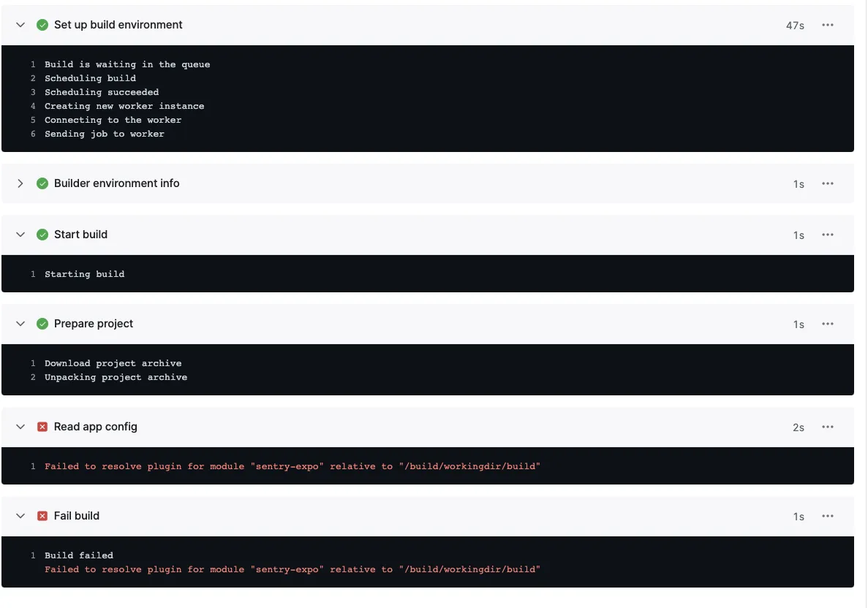Collapse the Start build section

point(20,235)
